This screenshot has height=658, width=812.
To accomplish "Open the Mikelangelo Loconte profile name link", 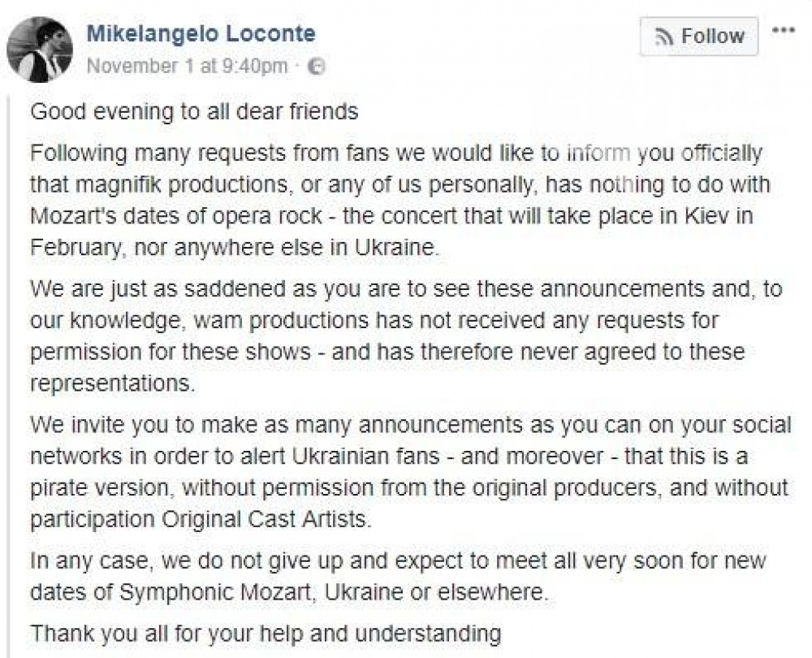I will 201,34.
